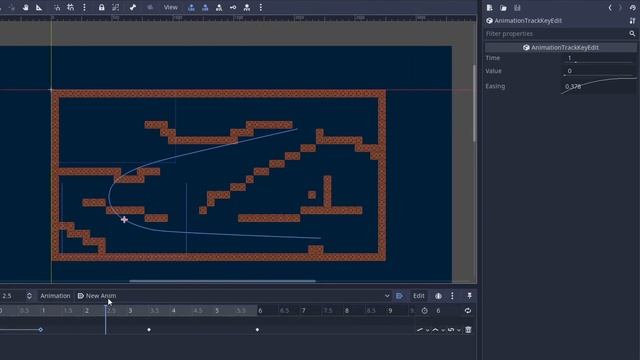Screen dimensions: 640x360
Task: Group selected nodes icon
Action: pos(116,7)
